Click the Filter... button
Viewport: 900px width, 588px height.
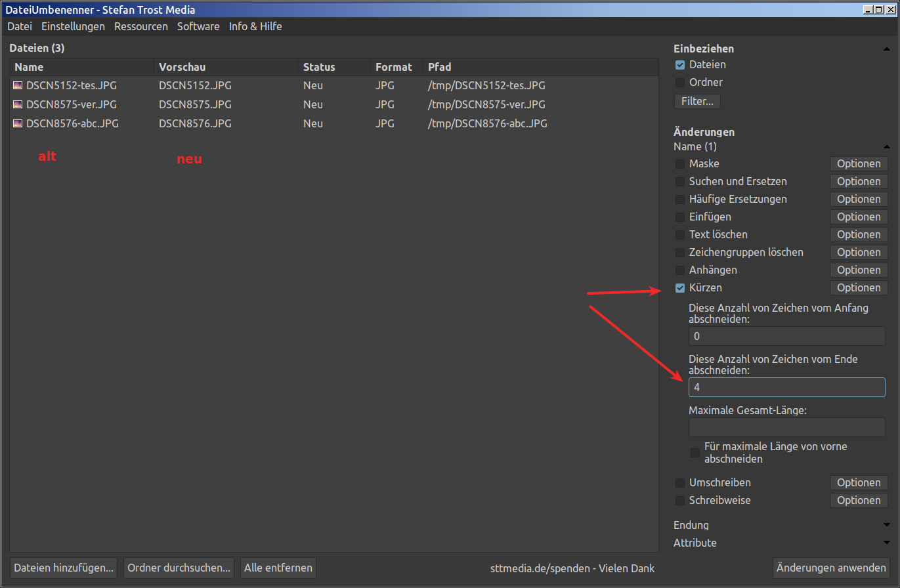pos(697,102)
